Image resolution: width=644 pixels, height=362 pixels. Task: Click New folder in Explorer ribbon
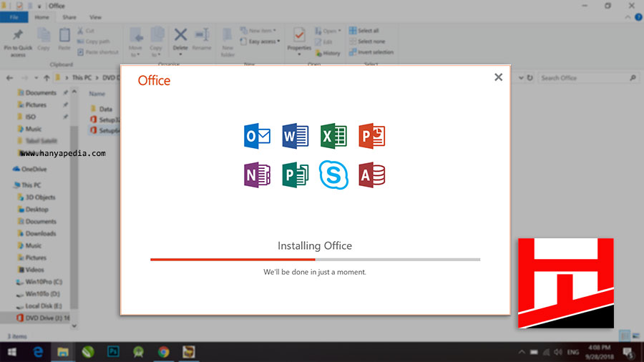(228, 42)
